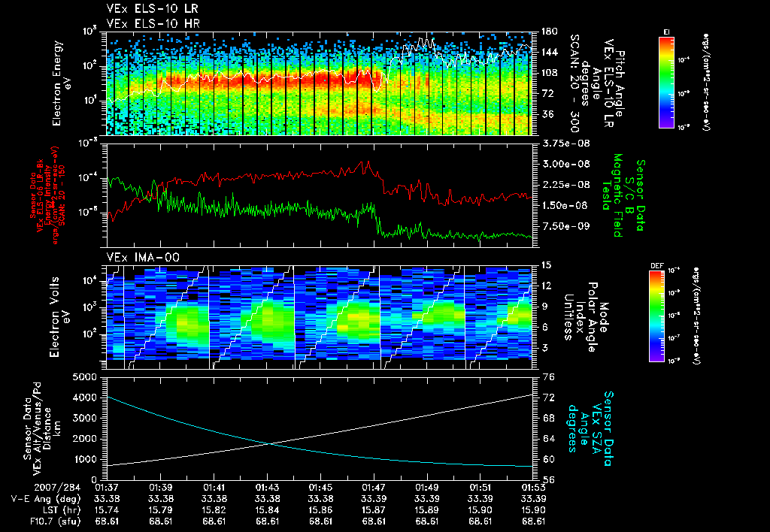The image size is (770, 532).
Task: Click the 01:37 time tick label
Action: 107,488
